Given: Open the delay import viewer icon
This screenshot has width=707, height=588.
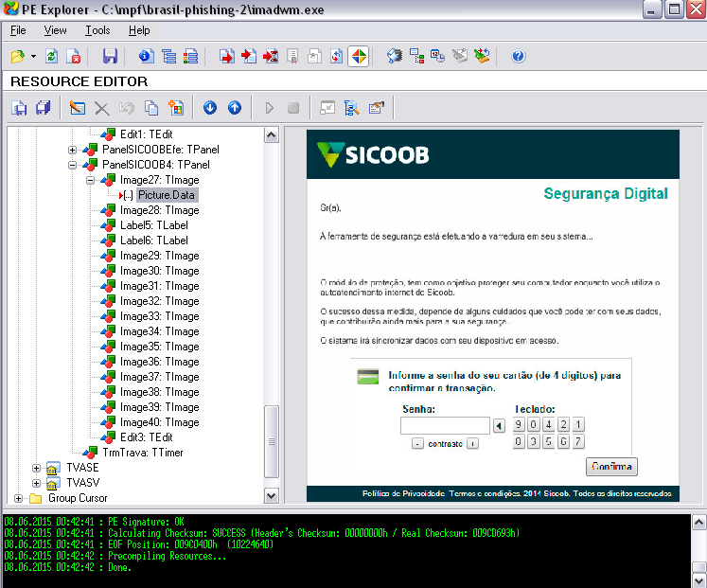Looking at the screenshot, I should point(271,57).
